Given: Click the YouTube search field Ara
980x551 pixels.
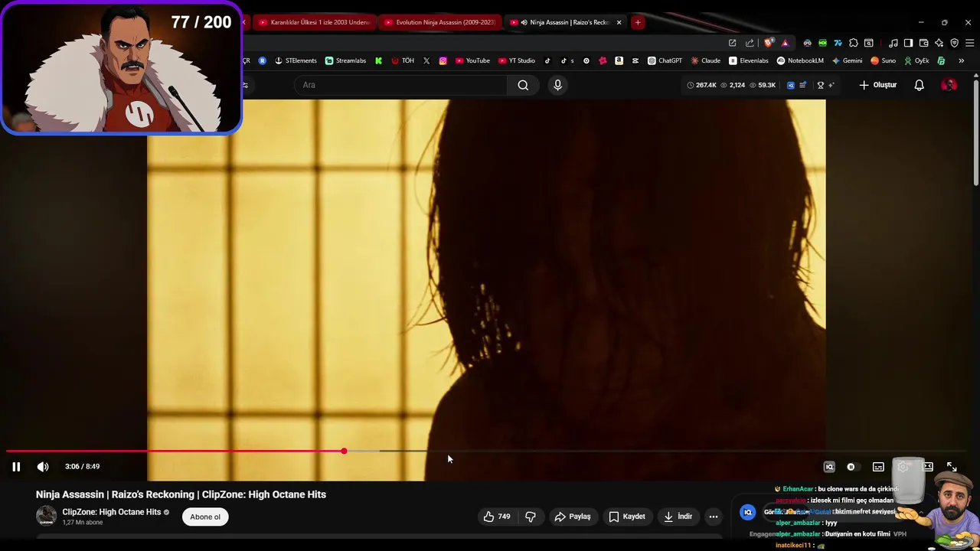Looking at the screenshot, I should pos(401,85).
